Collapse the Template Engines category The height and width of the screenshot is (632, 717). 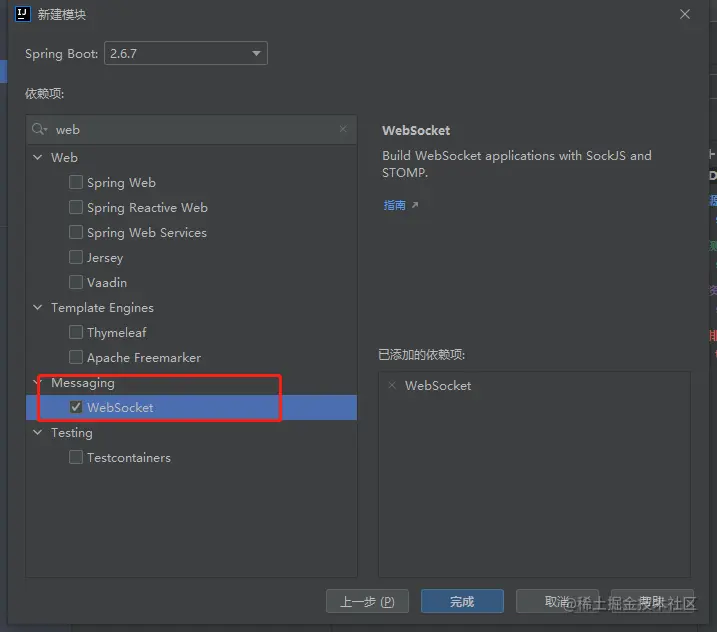[x=37, y=307]
